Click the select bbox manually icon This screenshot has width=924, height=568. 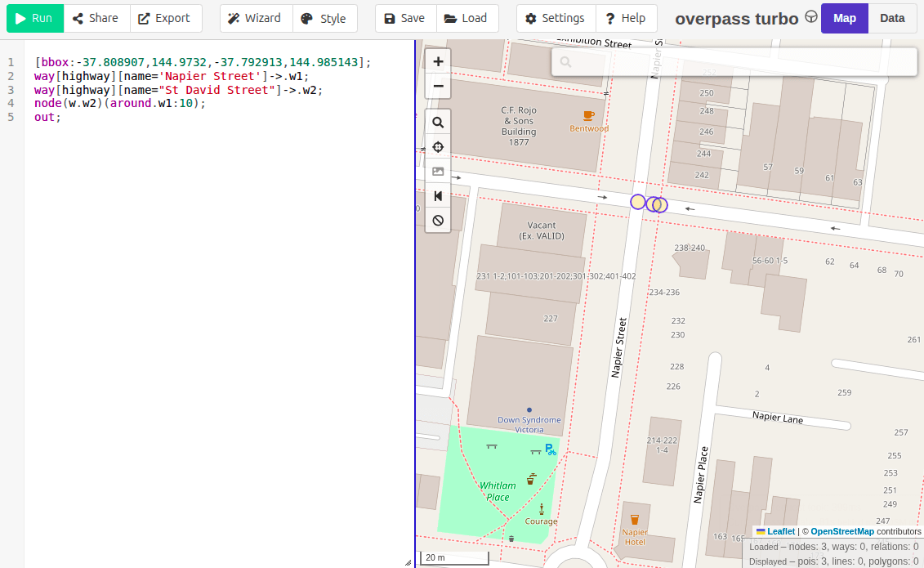point(438,172)
